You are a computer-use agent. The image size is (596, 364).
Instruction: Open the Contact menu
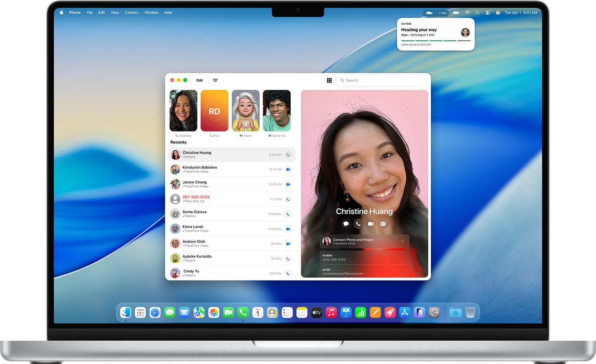132,13
